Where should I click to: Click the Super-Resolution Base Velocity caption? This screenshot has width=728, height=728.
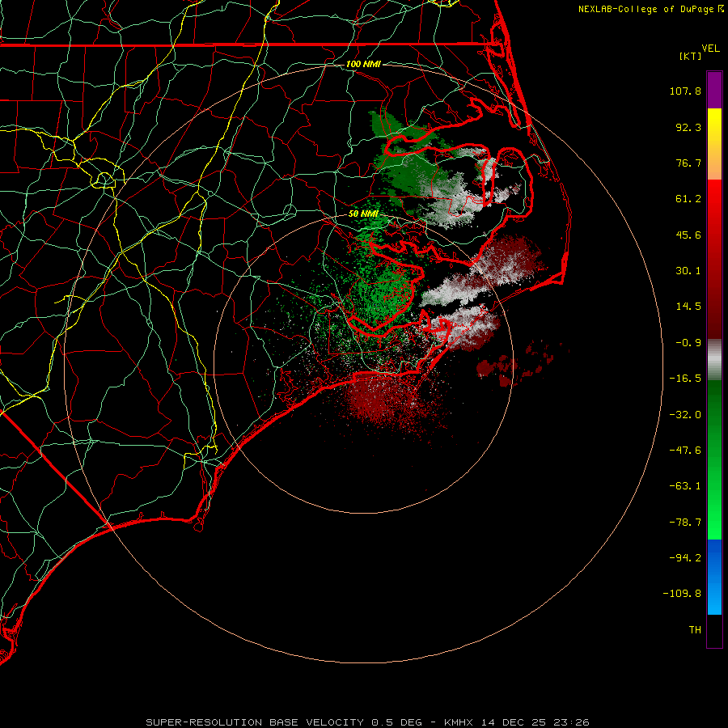367,722
